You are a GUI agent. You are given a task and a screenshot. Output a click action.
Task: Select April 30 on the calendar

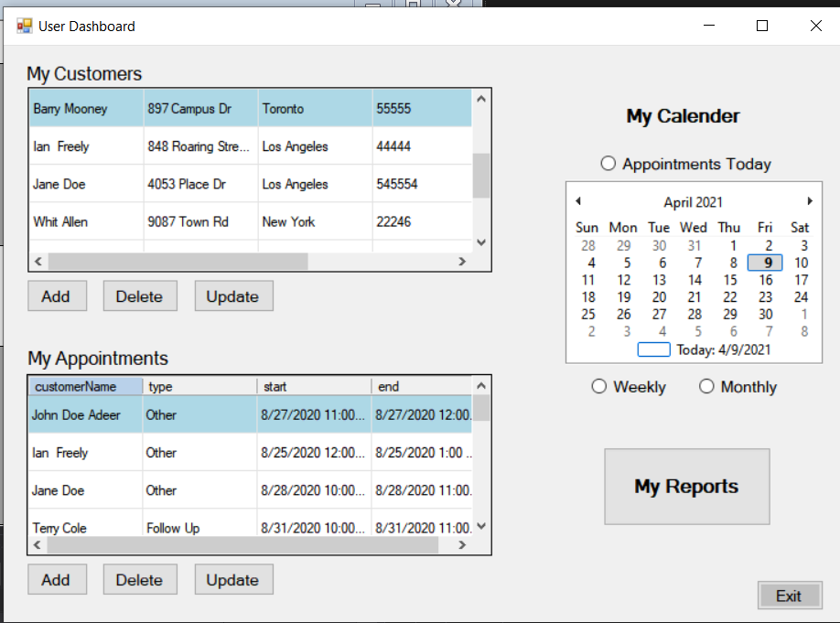[x=766, y=314]
